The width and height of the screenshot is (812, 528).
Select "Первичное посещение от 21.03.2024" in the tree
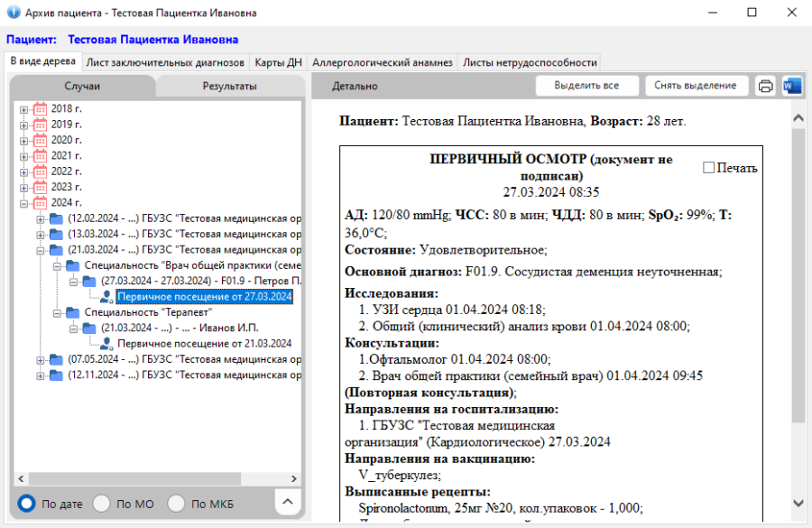click(205, 344)
